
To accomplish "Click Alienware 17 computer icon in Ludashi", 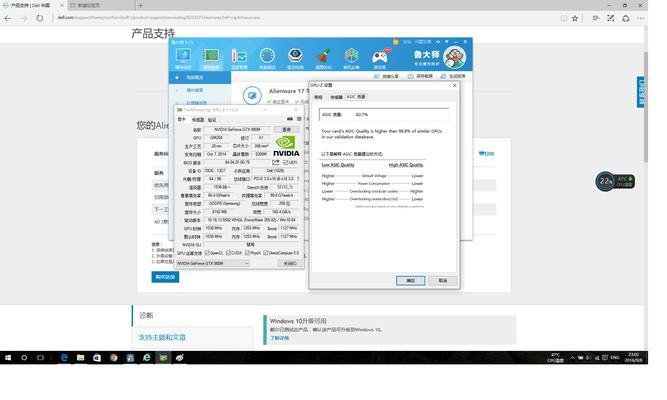I will [252, 95].
